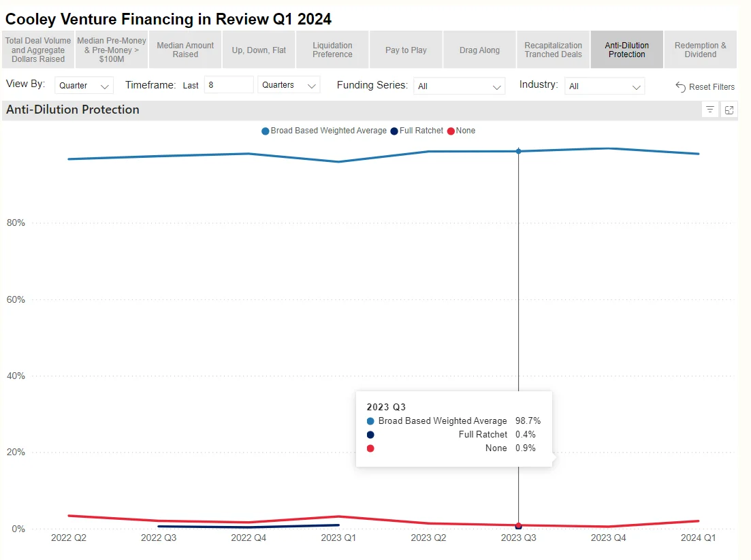Screen dimensions: 751x560
Task: Click the 2024 Q1 x-axis label
Action: (699, 538)
